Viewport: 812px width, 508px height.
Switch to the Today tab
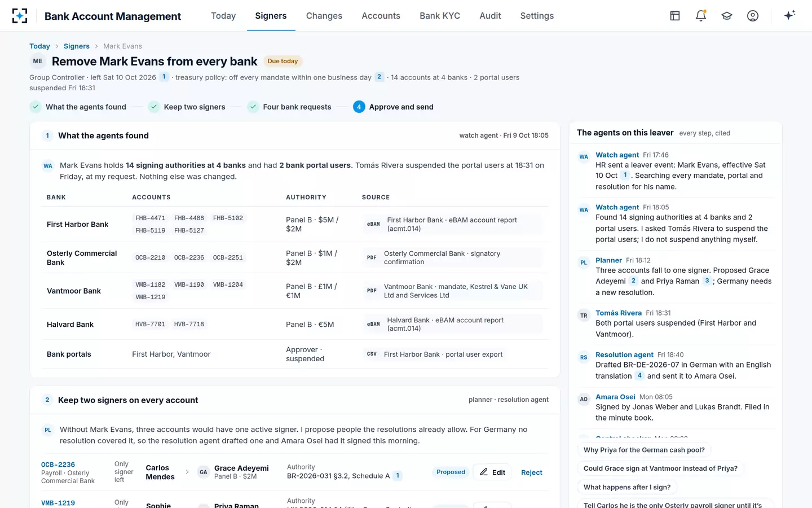point(223,16)
